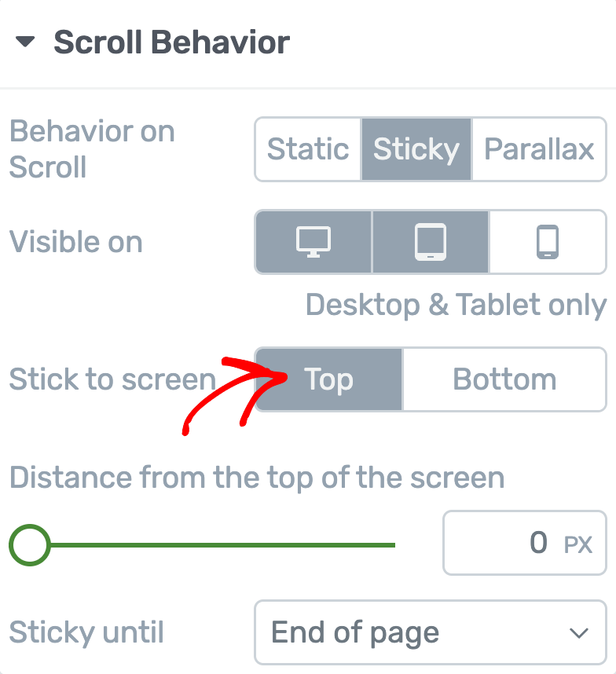Click the green distance slider handle
Viewport: 616px width, 674px height.
tap(30, 545)
